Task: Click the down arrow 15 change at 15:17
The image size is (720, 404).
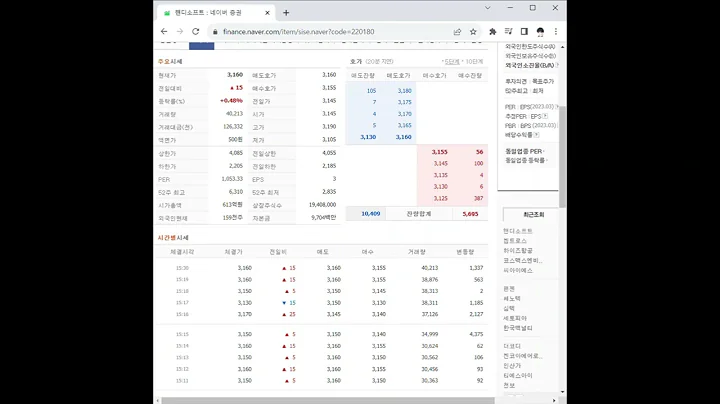Action: (289, 303)
